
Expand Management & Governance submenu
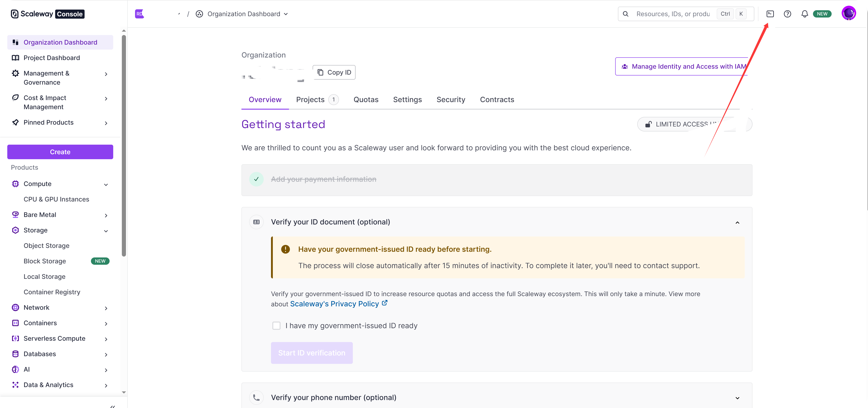point(106,74)
